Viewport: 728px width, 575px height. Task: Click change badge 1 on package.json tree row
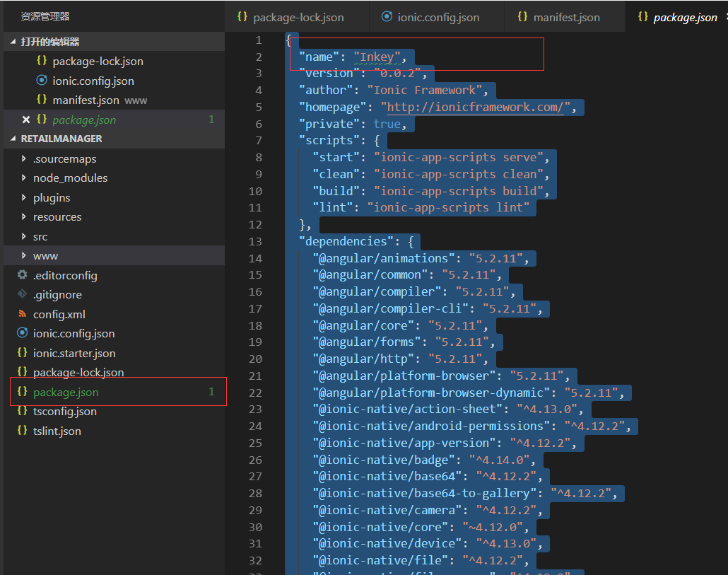click(211, 392)
